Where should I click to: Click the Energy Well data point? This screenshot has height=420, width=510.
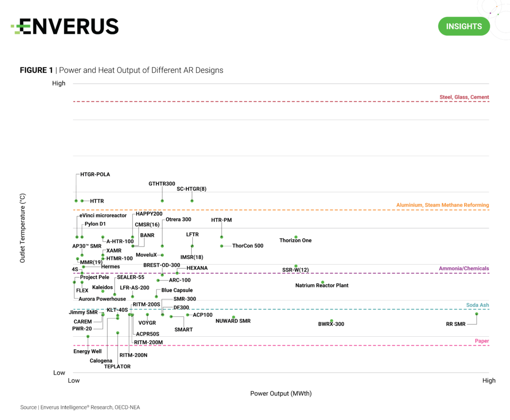tap(88, 337)
